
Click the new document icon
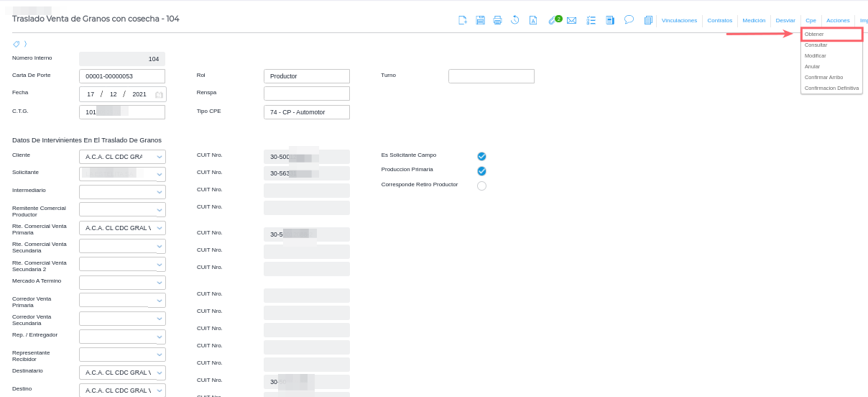(x=463, y=20)
